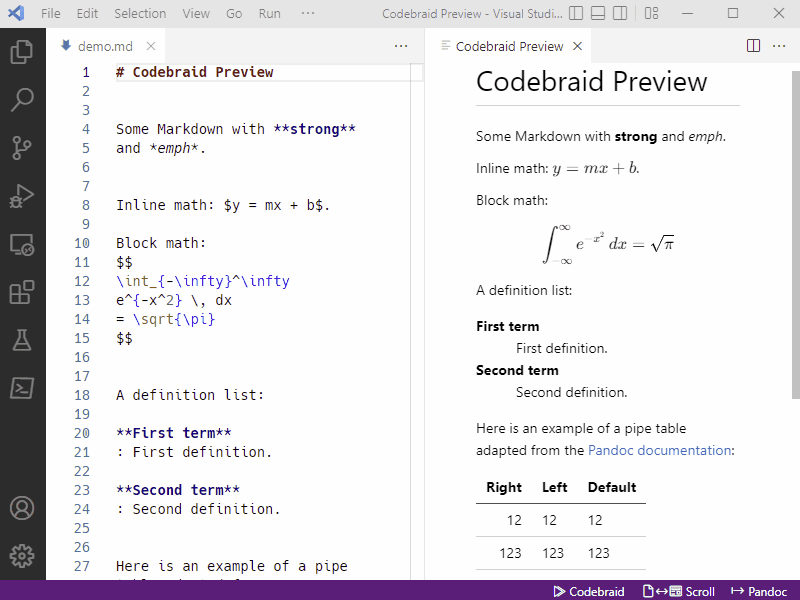Open the Edit menu
Image resolution: width=800 pixels, height=600 pixels.
click(x=87, y=13)
